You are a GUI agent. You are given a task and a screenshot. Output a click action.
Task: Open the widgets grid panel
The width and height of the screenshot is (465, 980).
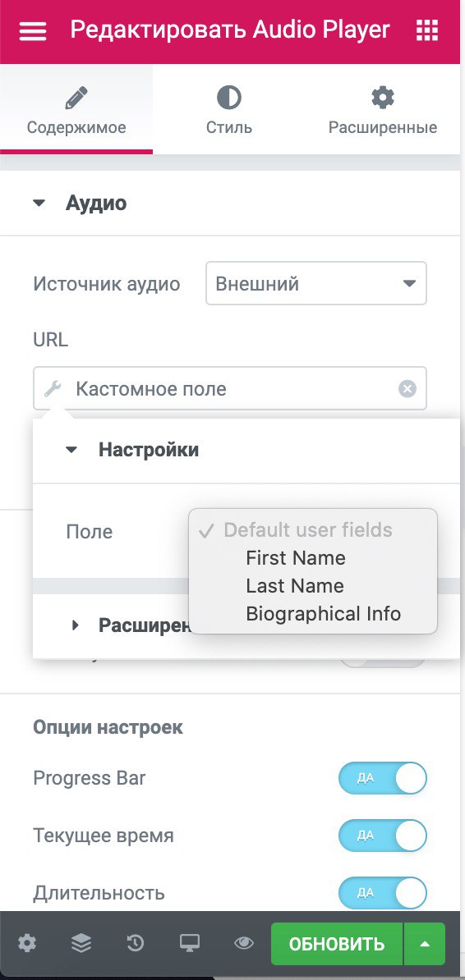tap(427, 30)
